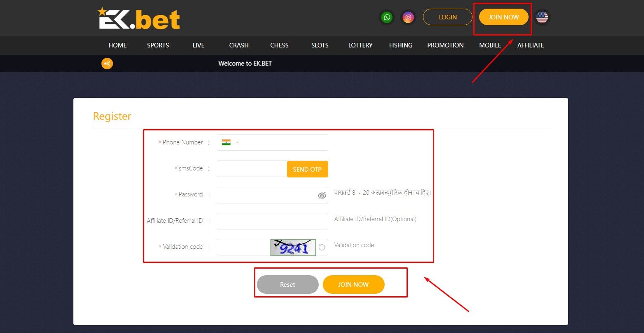Image resolution: width=644 pixels, height=333 pixels.
Task: Focus the smsCode input field
Action: coord(252,169)
